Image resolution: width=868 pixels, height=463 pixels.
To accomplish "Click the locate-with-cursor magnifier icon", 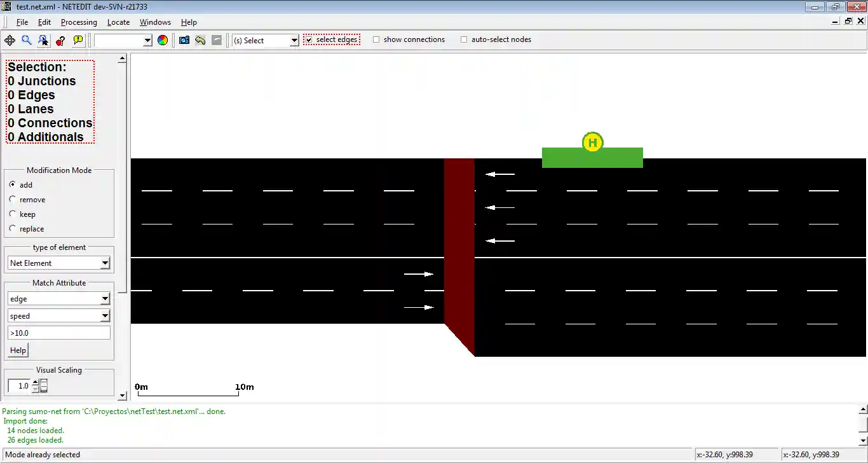I will (x=43, y=40).
